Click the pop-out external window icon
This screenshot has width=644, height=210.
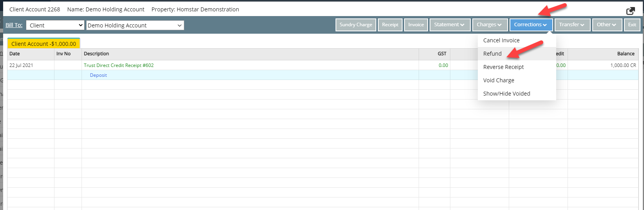[x=630, y=11]
